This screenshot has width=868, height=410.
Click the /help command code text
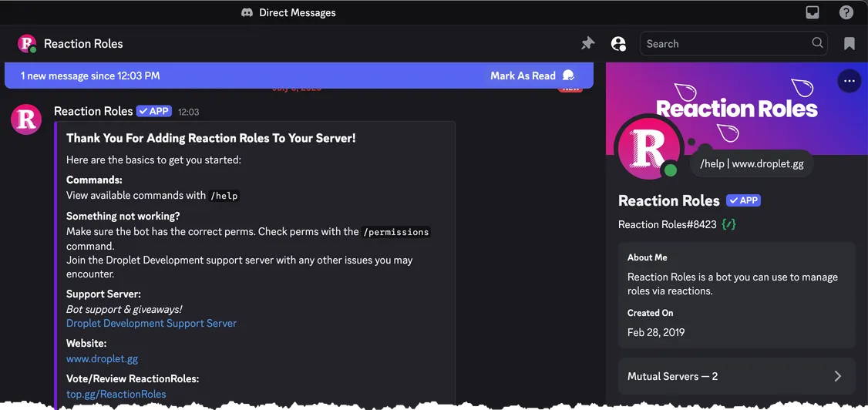pyautogui.click(x=224, y=195)
